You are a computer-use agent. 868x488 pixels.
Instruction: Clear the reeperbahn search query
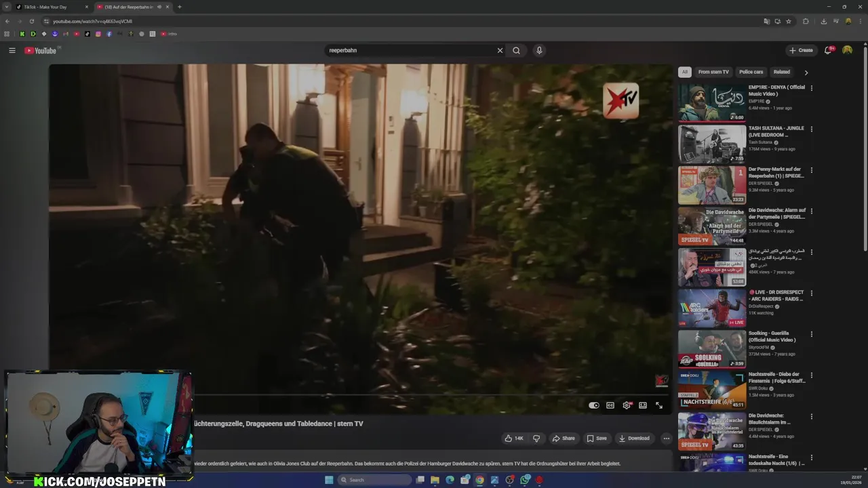point(500,50)
